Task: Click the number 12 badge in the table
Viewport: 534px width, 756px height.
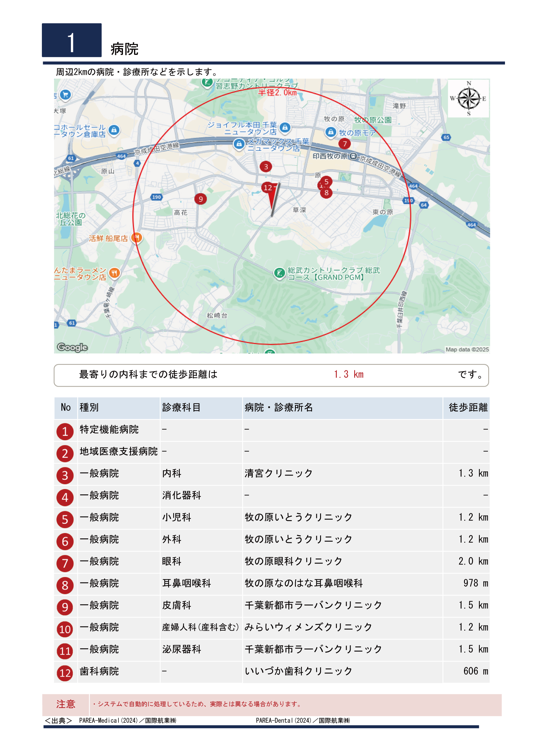Action: pyautogui.click(x=65, y=673)
